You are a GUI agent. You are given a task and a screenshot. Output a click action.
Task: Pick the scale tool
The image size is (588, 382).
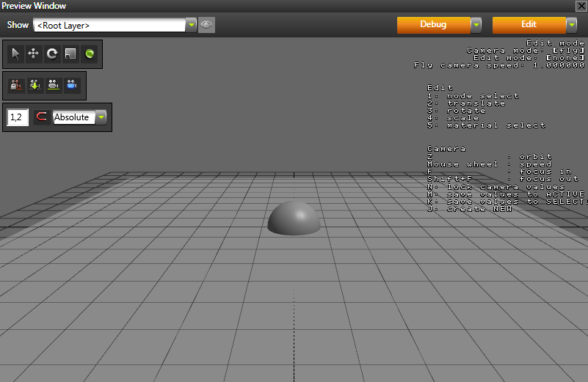point(70,54)
